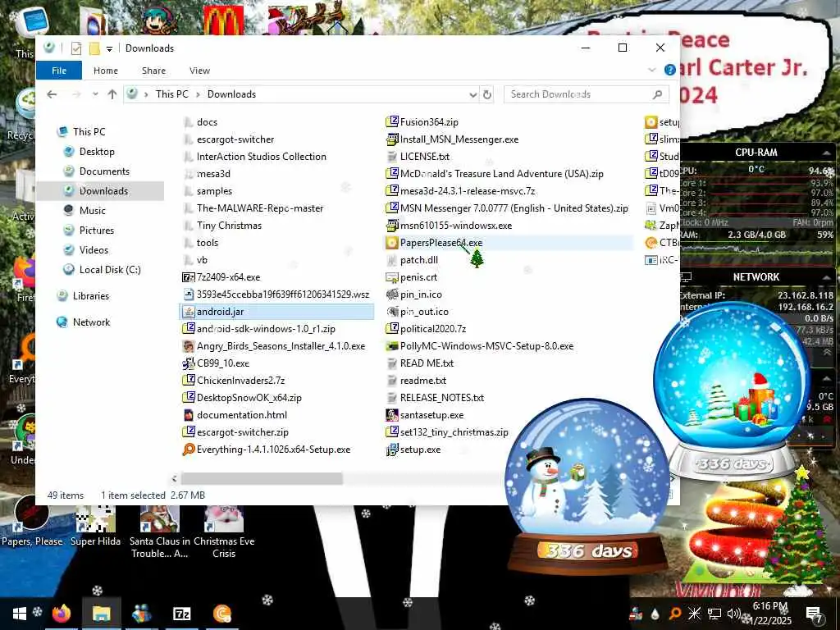Open the Quick Access Toolbar customize dropdown
Screen dimensions: 840x630
(x=109, y=48)
